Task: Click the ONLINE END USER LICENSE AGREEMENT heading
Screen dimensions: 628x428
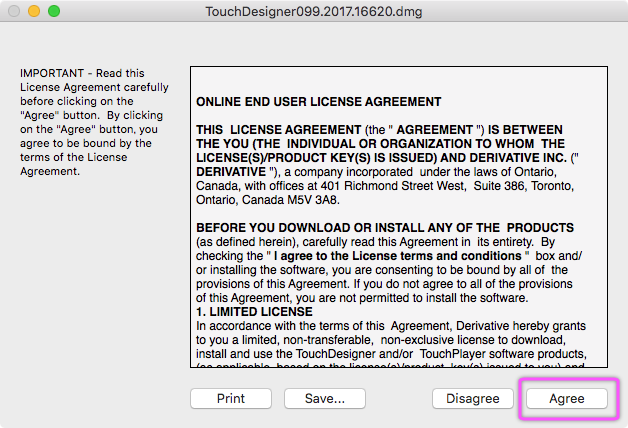Action: point(318,102)
